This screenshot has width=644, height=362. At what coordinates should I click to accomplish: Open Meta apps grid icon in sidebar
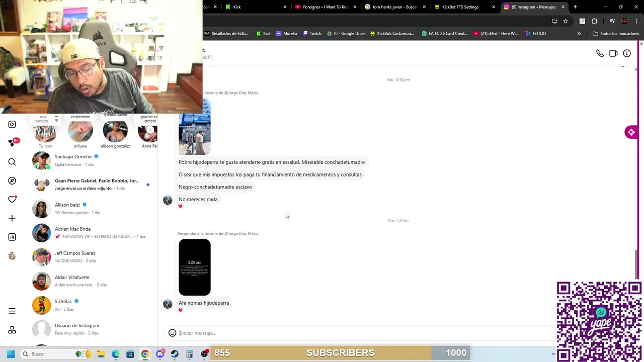(12, 330)
